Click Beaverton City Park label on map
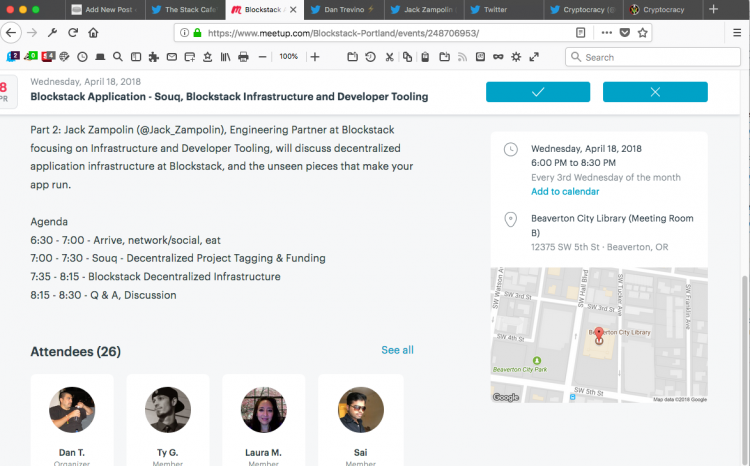 pos(520,369)
